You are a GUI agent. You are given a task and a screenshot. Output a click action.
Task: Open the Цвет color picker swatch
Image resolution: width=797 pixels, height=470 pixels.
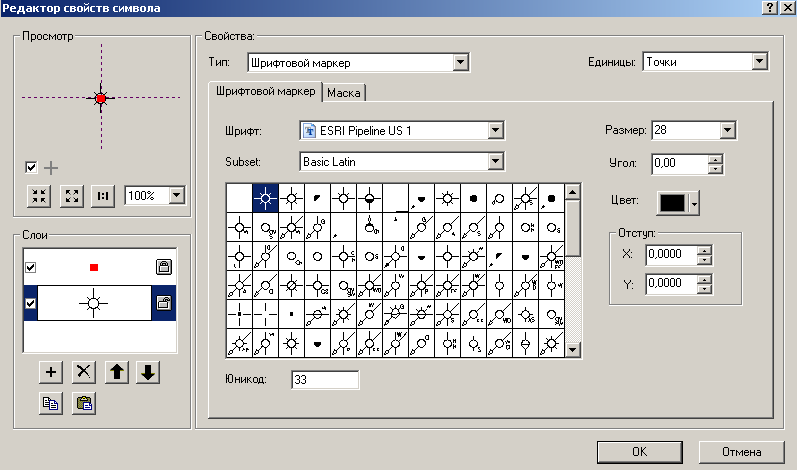point(678,203)
